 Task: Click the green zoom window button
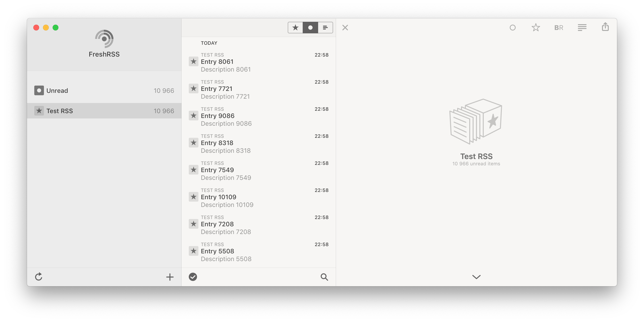pyautogui.click(x=56, y=28)
